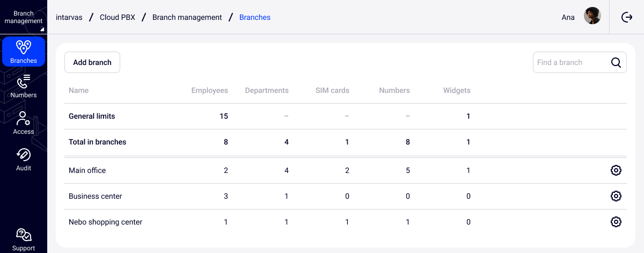This screenshot has height=253, width=644.
Task: Go to Cloud PBX breadcrumb
Action: [x=118, y=17]
